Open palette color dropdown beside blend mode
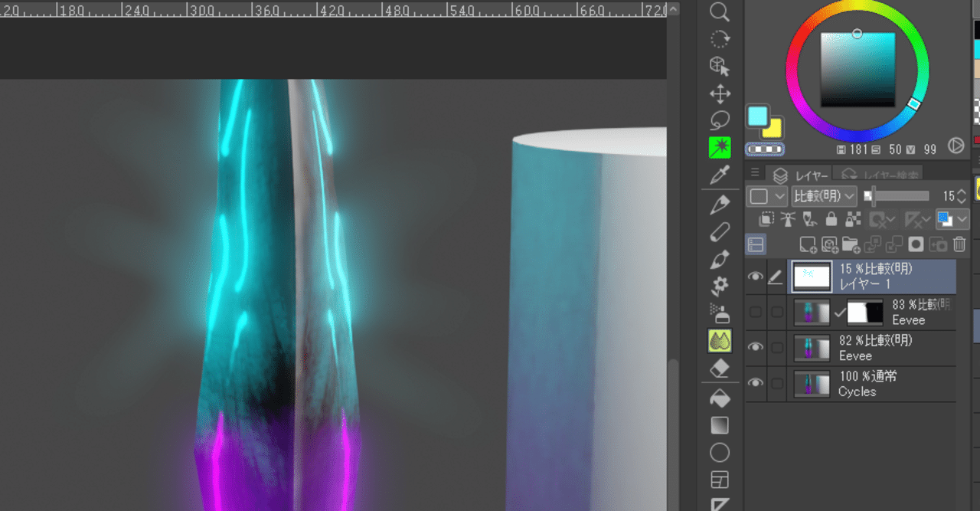Screen dimensions: 980x511 (768, 196)
